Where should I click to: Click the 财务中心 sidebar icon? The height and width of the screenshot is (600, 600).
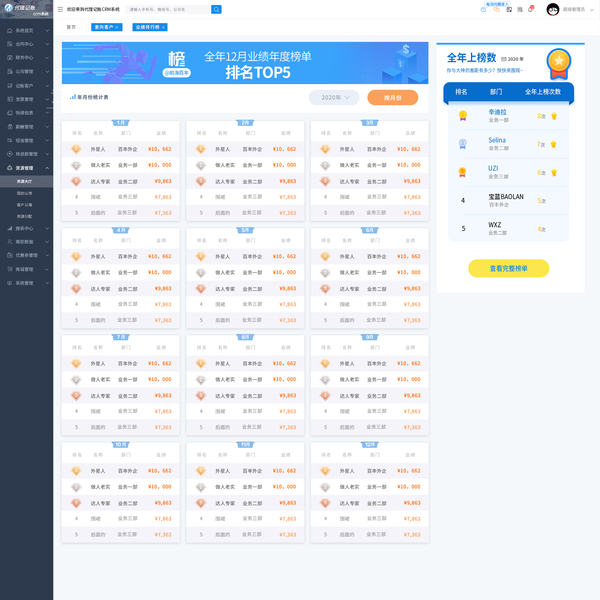click(10, 58)
